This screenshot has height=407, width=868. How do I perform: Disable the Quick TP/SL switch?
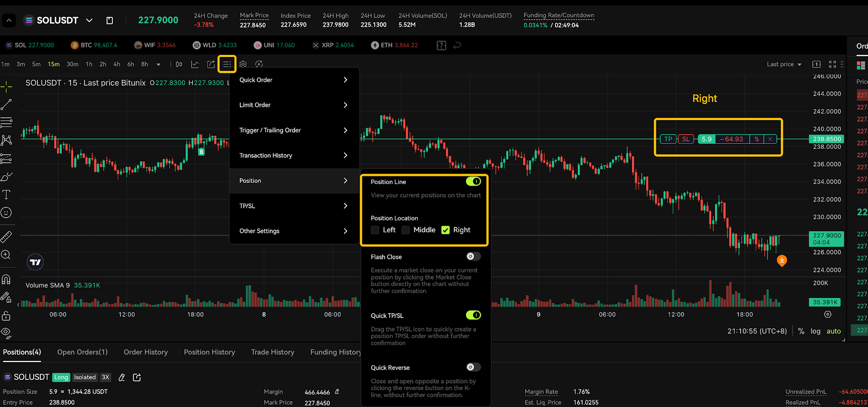point(474,315)
